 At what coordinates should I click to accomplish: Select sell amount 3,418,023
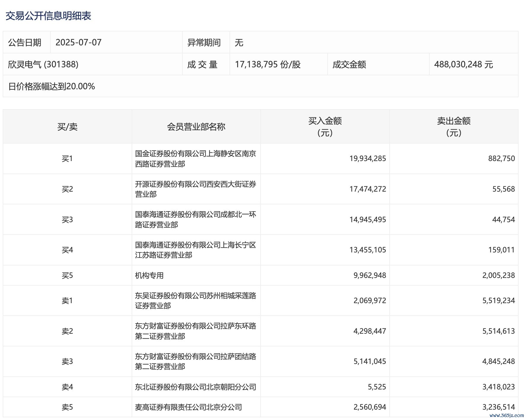(x=499, y=387)
